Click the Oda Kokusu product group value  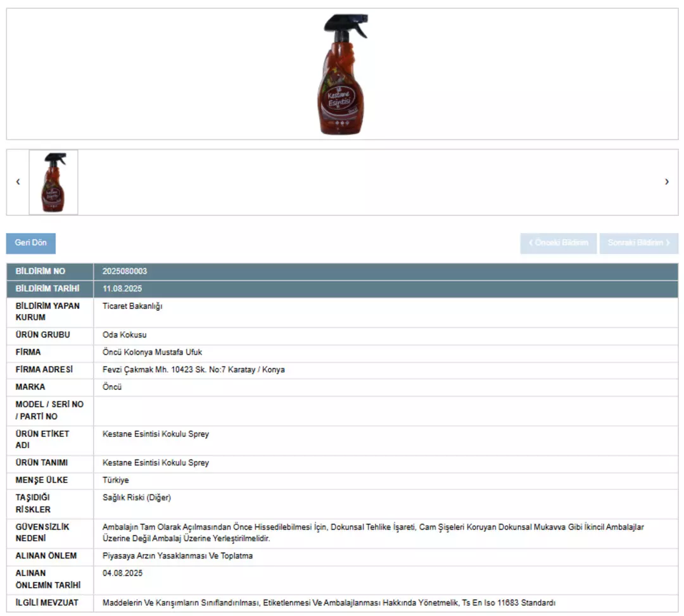(x=124, y=335)
